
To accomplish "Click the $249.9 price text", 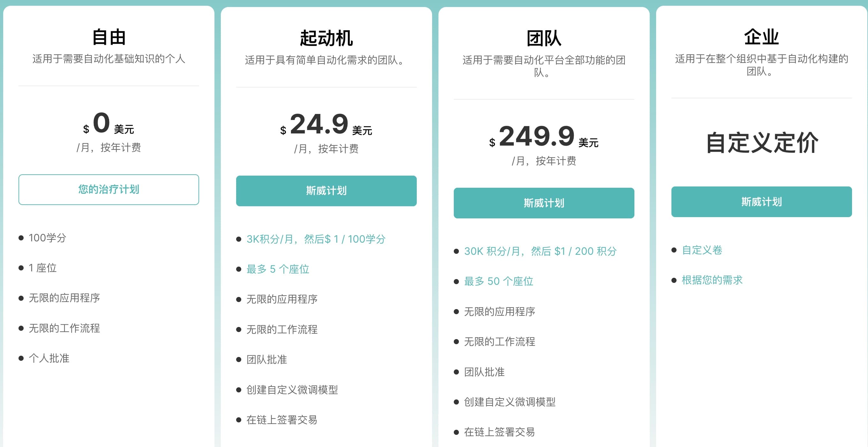I will [536, 137].
